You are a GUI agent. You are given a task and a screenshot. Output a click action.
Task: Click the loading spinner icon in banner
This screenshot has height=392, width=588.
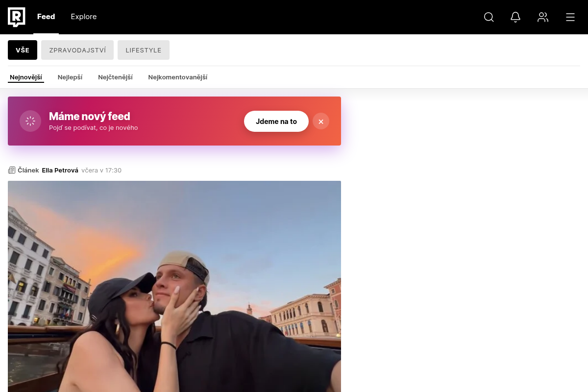(30, 121)
